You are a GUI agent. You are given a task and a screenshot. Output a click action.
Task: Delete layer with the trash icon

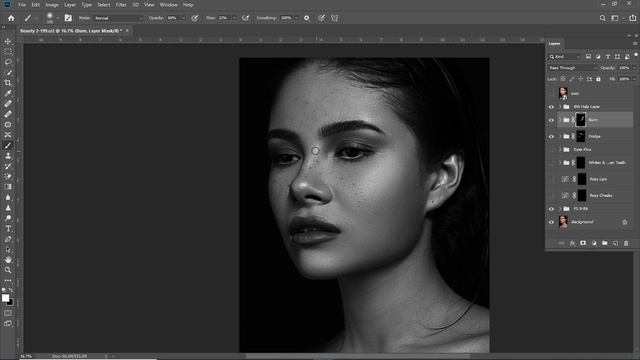pos(626,243)
